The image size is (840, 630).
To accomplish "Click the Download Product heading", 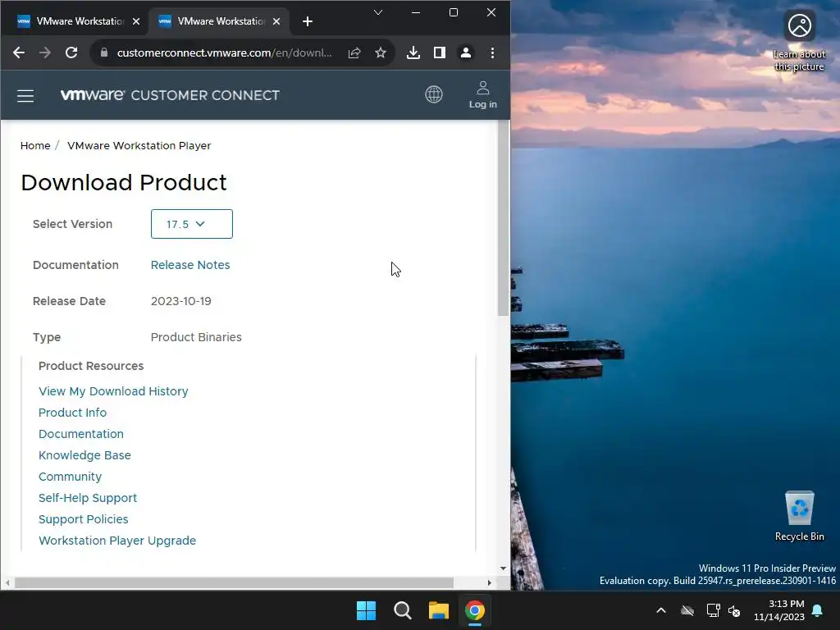I will click(124, 183).
